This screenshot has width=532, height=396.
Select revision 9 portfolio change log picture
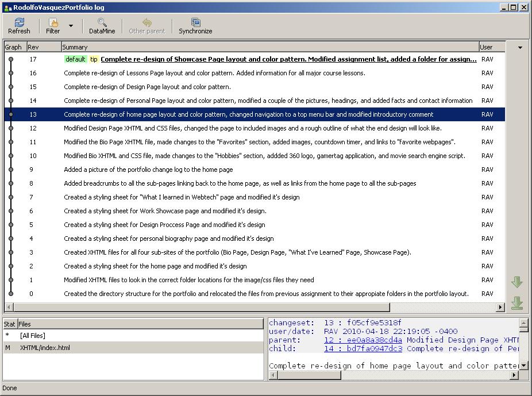click(255, 170)
